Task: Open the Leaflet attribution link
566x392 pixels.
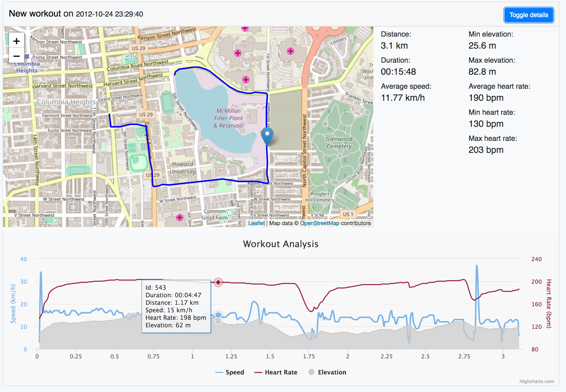Action: (257, 223)
